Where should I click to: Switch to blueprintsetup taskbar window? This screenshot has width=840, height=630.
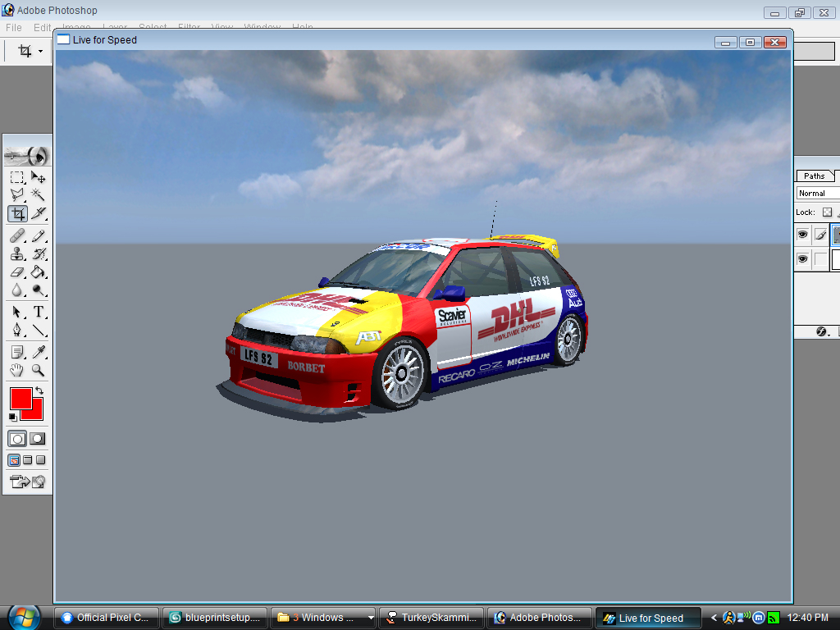pyautogui.click(x=216, y=618)
